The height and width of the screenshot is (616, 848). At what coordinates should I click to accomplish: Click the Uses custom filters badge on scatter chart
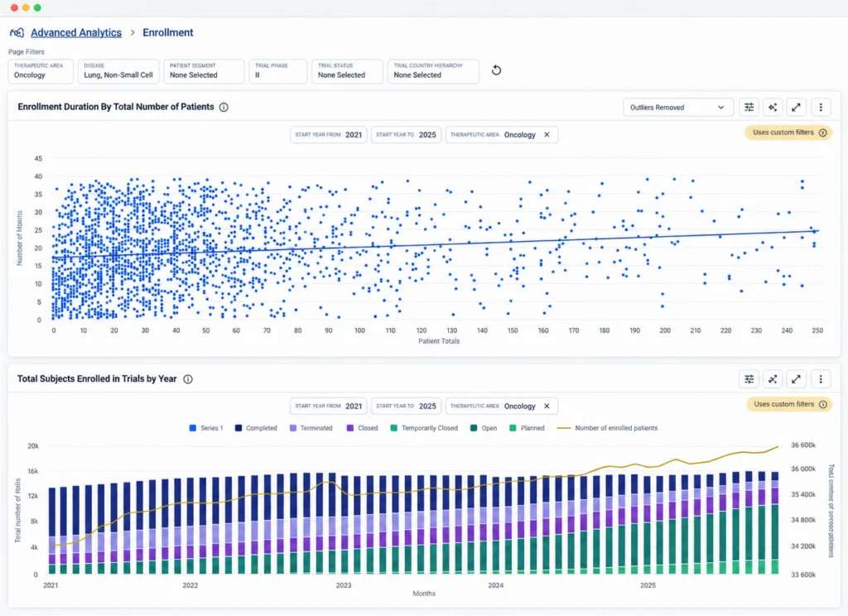788,132
